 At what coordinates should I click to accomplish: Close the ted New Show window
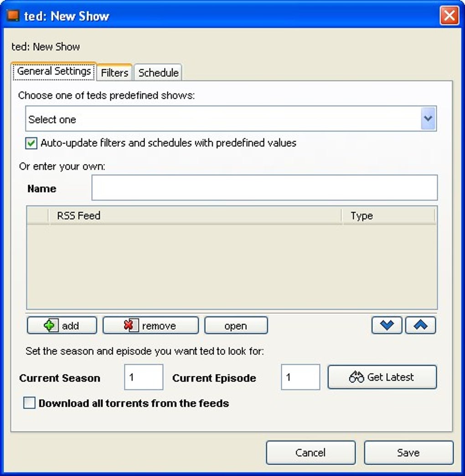coord(449,15)
